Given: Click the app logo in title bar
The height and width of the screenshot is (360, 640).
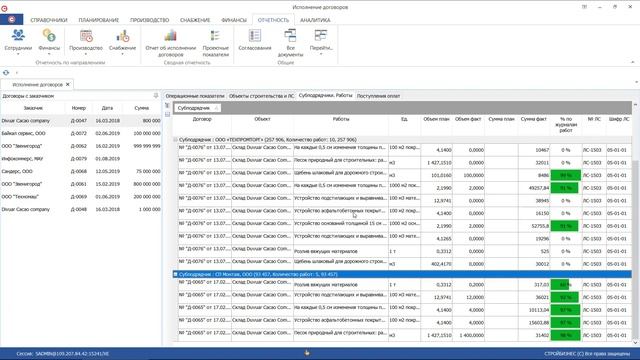Looking at the screenshot, I should [x=4, y=8].
